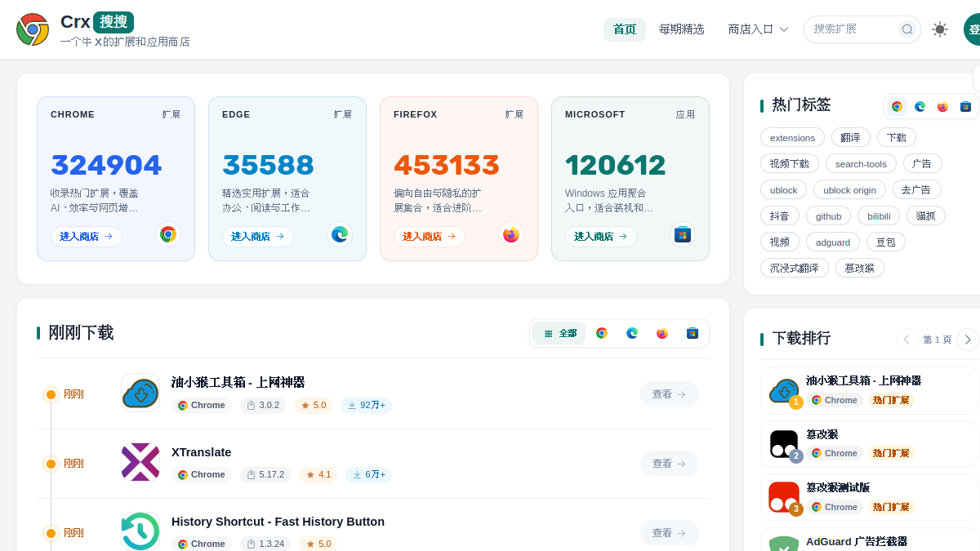Select the 沉浸式翻译 tag
980x551 pixels.
[795, 269]
